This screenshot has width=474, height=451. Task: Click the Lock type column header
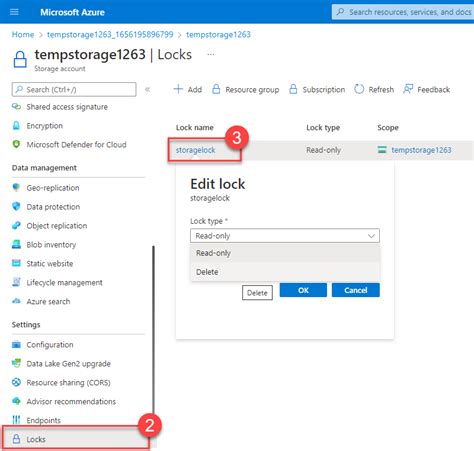(323, 127)
